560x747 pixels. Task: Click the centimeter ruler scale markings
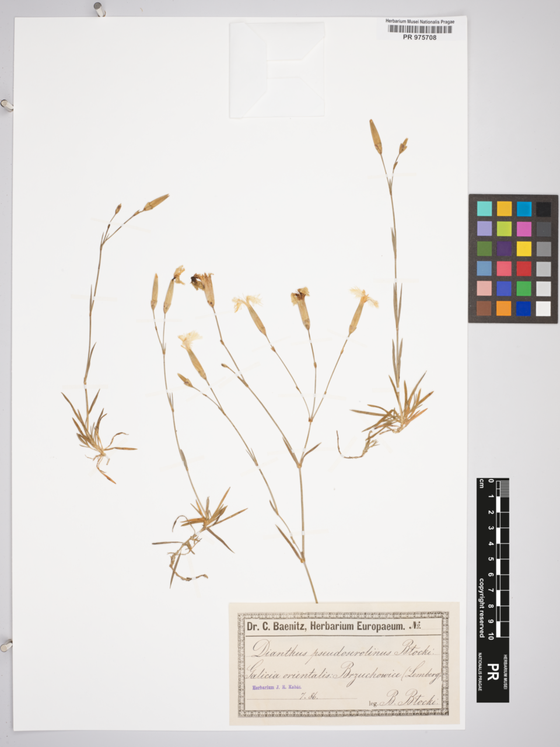(499, 558)
